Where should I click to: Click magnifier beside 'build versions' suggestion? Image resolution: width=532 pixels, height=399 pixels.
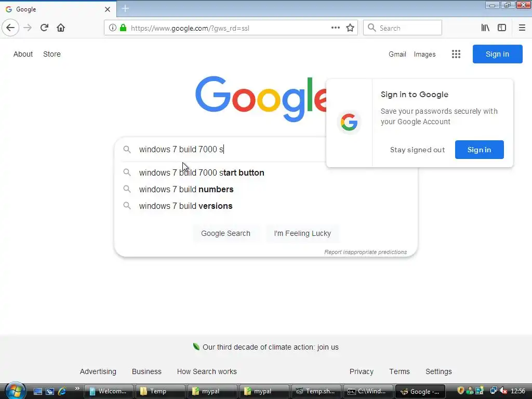click(127, 205)
